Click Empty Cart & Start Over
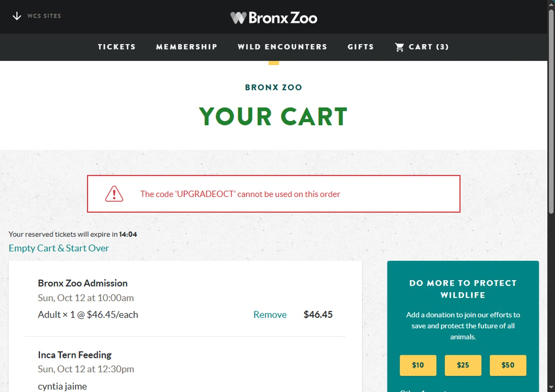Image resolution: width=555 pixels, height=392 pixels. (58, 248)
